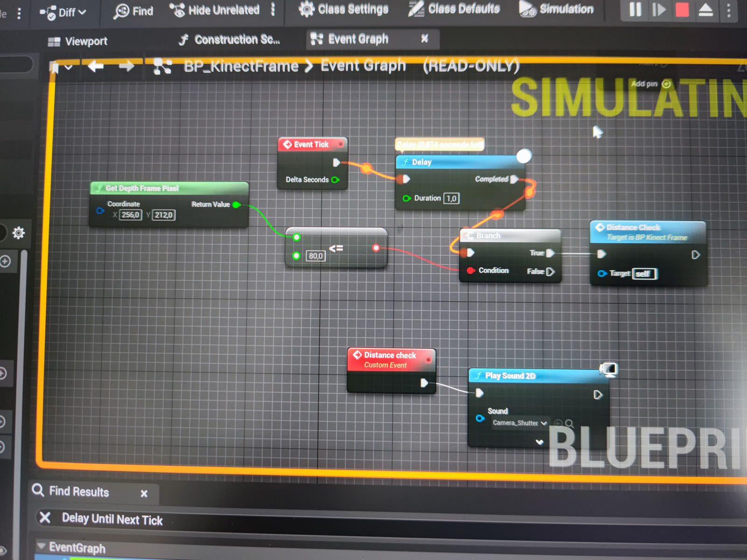Toggle Hide Unrelated nodes
This screenshot has height=560, width=747.
point(214,10)
